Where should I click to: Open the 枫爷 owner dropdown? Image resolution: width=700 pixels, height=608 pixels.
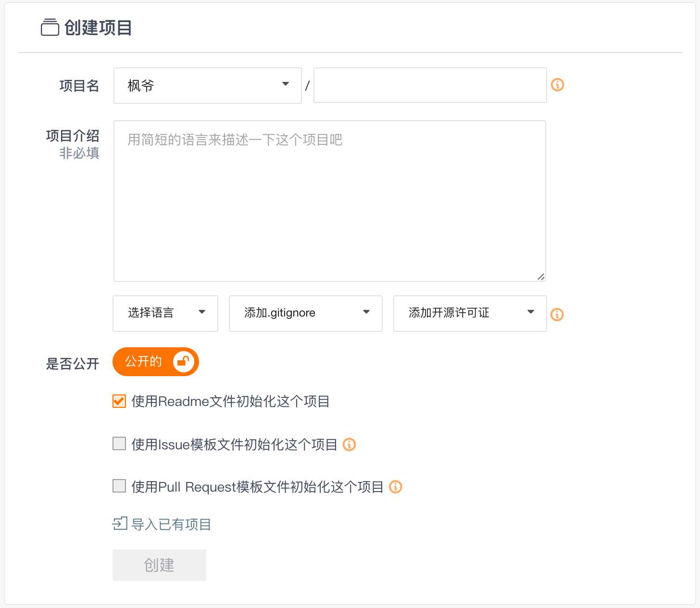(x=208, y=86)
